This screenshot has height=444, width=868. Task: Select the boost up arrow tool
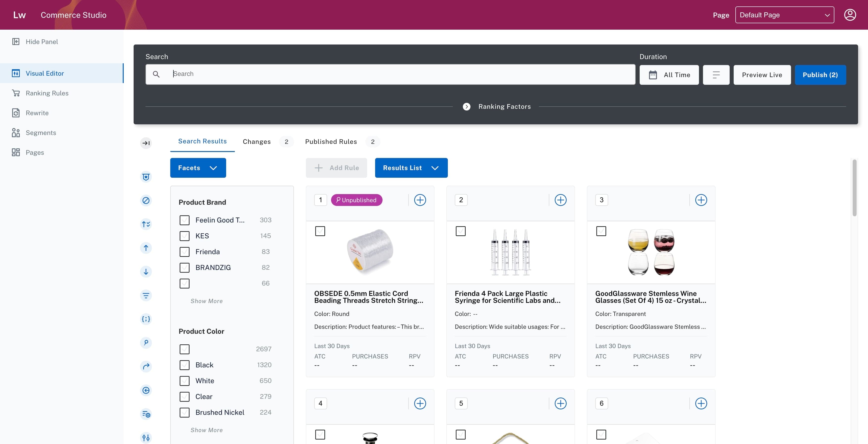146,248
